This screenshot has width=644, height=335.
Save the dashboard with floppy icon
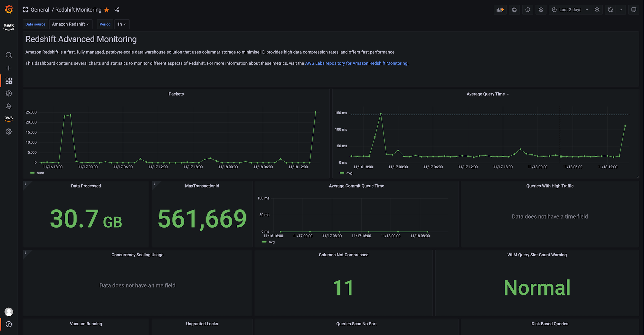click(x=514, y=10)
